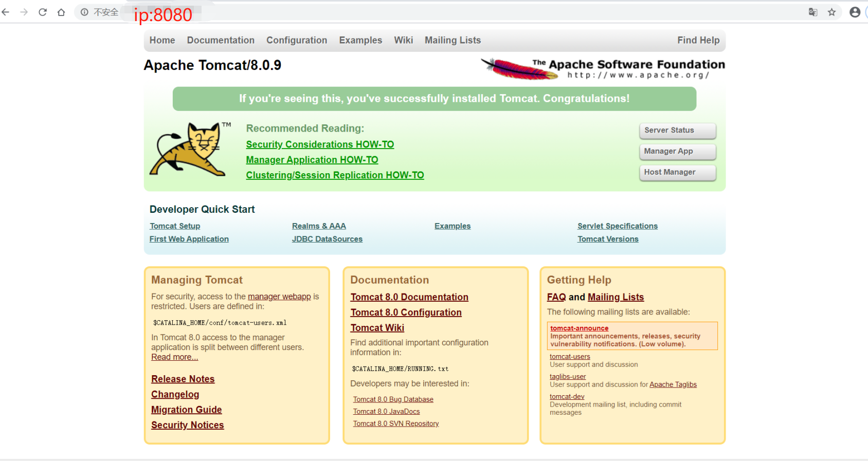868x461 pixels.
Task: Click the Tomcat cat logo
Action: [190, 149]
